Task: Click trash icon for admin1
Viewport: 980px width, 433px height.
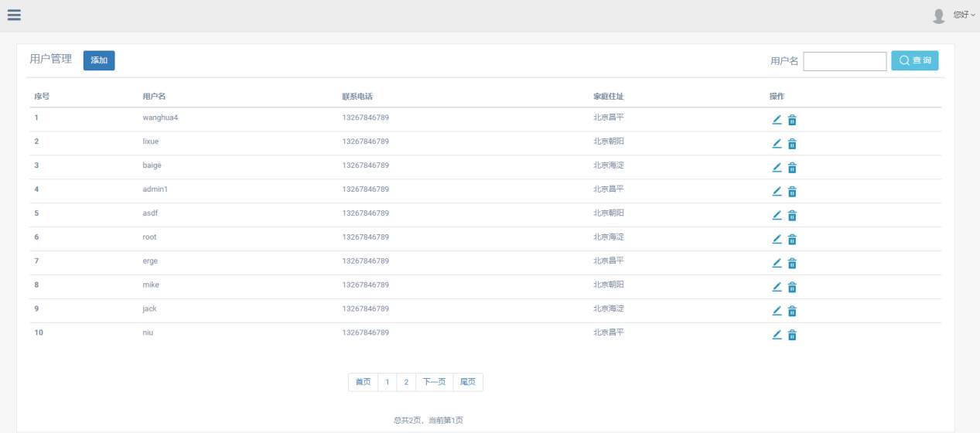Action: 792,192
